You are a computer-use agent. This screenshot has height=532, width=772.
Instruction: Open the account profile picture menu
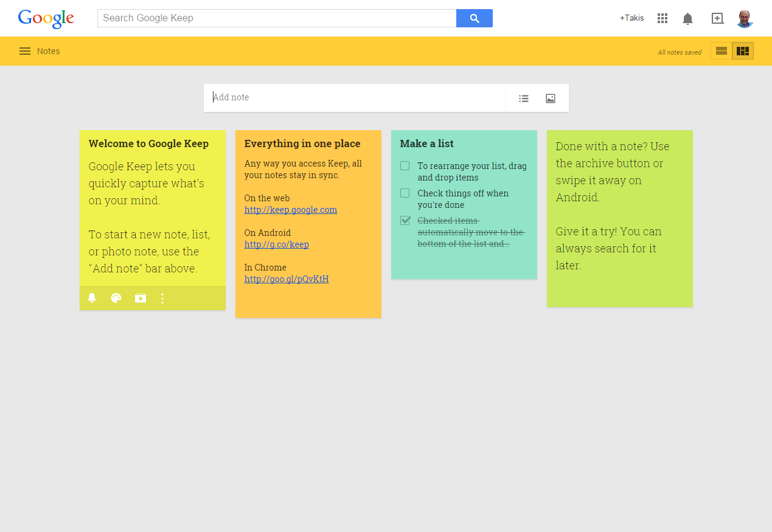point(745,18)
